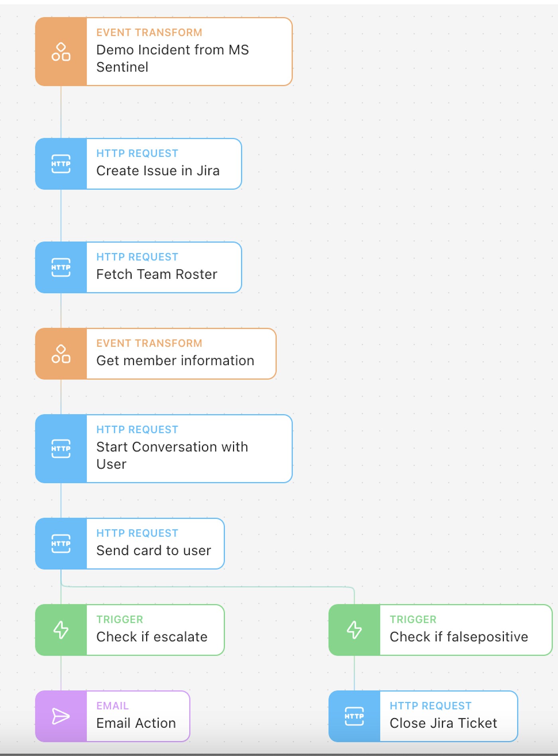Image resolution: width=558 pixels, height=756 pixels.
Task: Click the Get member information transform icon
Action: [x=61, y=354]
